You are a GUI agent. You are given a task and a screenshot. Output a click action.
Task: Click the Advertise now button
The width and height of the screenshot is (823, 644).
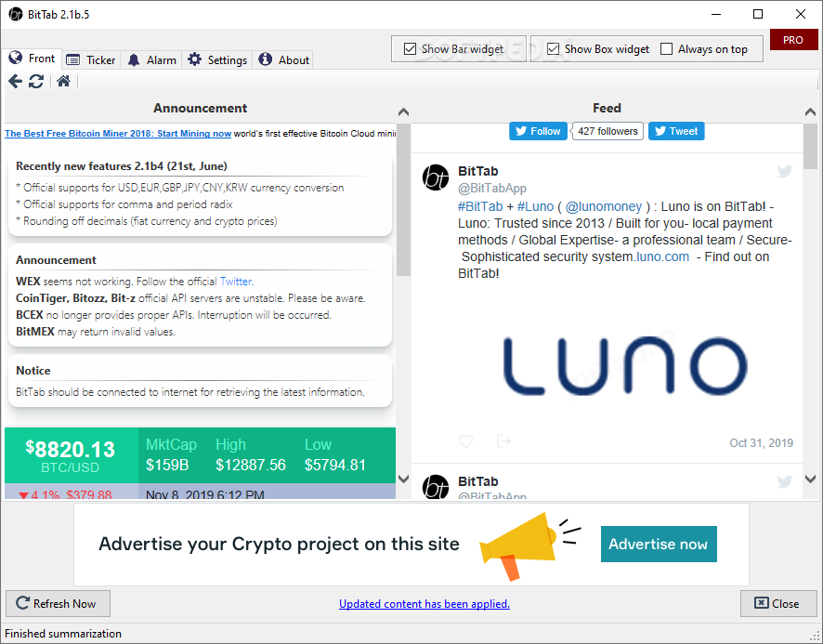coord(659,545)
